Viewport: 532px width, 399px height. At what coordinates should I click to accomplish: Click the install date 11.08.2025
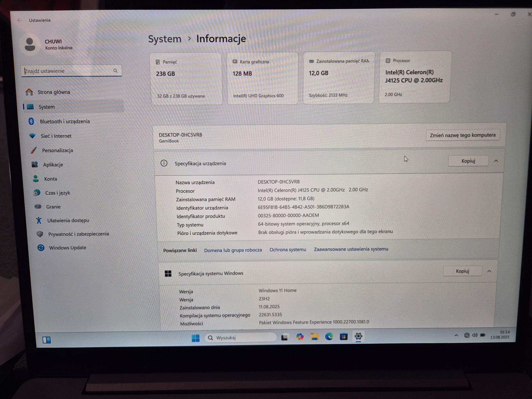point(269,307)
